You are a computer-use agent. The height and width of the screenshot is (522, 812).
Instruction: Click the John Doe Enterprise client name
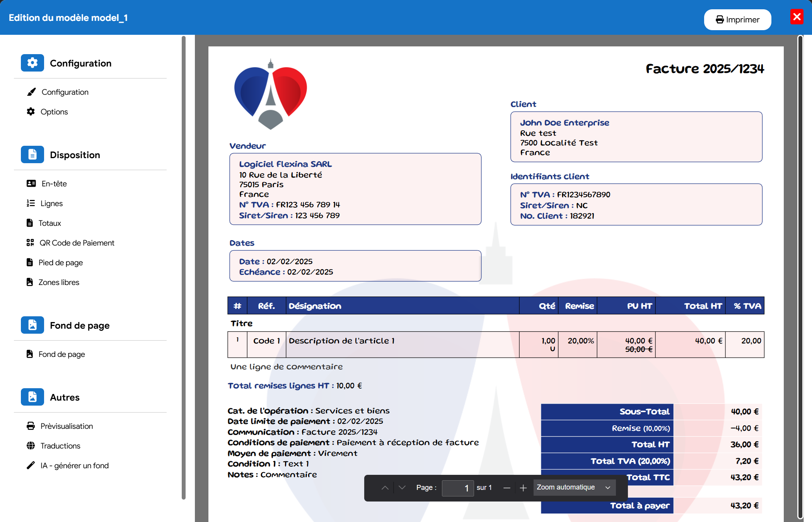coord(565,123)
